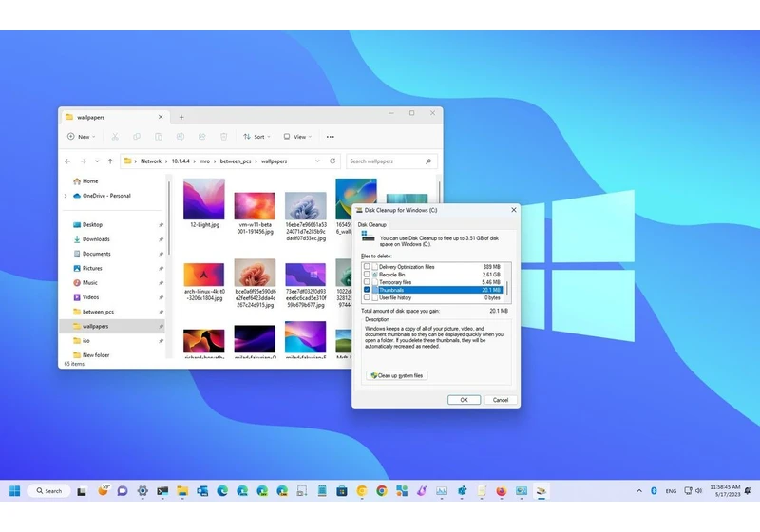Expand the OneDrive - Personal tree node
Screen dimensions: 760x532
point(66,196)
